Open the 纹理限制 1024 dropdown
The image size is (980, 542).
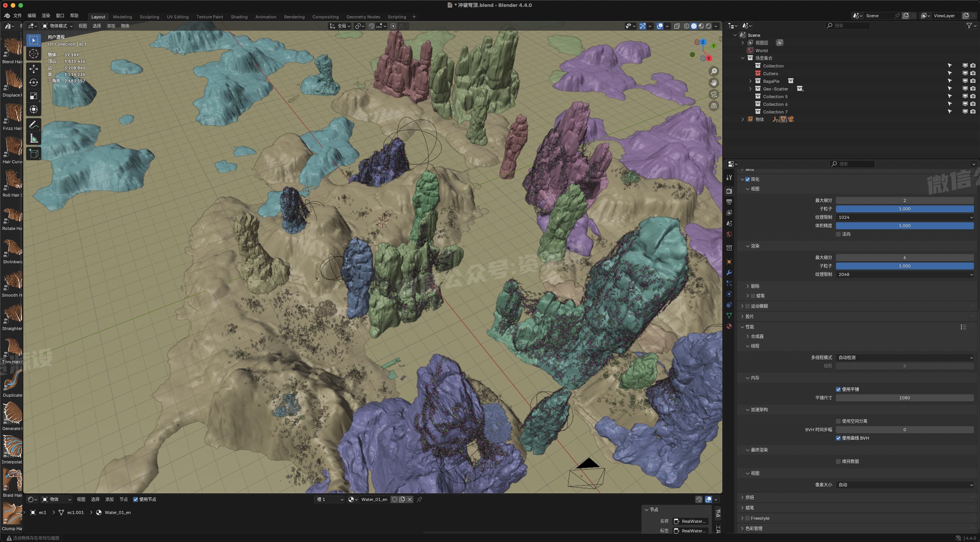click(905, 217)
